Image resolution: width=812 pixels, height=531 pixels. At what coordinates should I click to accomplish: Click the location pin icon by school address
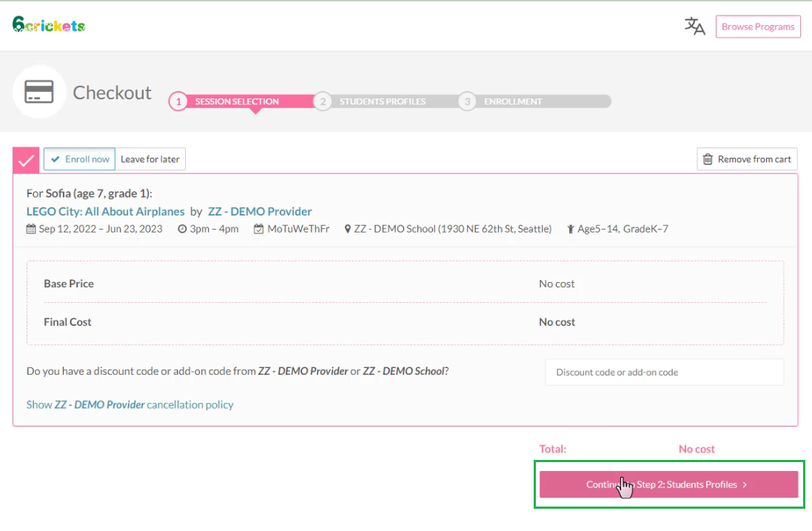click(347, 230)
